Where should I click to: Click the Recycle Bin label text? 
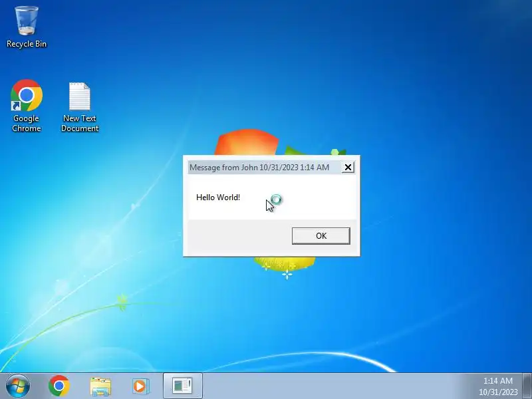click(27, 44)
